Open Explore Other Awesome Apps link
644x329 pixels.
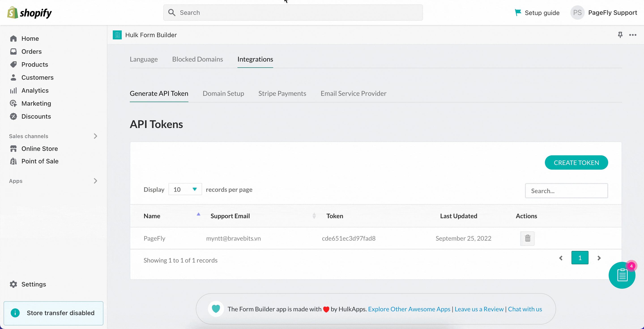tap(409, 309)
